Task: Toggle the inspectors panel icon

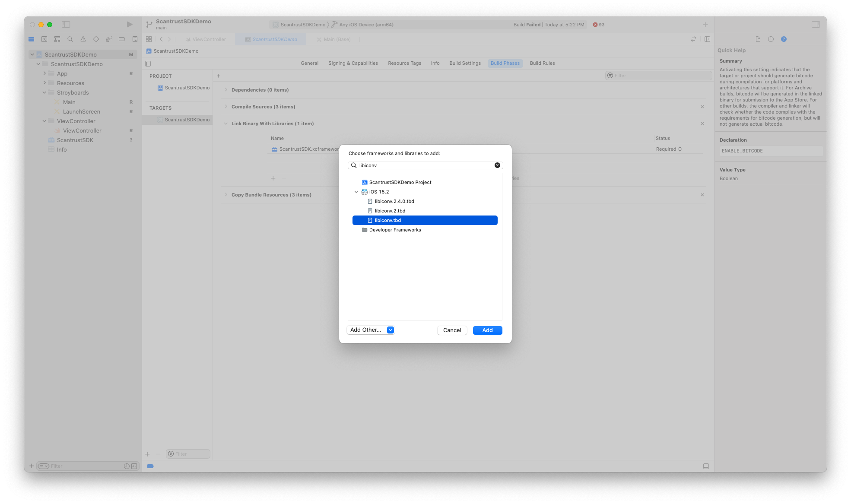Action: [816, 25]
